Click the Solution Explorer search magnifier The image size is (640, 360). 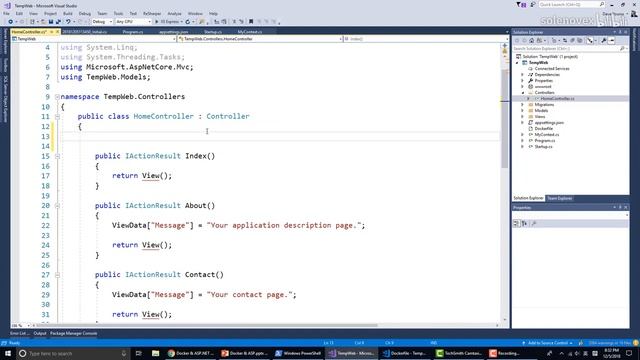(x=622, y=49)
